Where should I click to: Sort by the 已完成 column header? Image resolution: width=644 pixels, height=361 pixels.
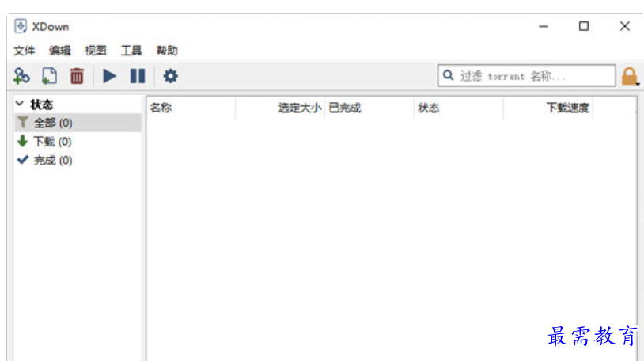[x=369, y=108]
